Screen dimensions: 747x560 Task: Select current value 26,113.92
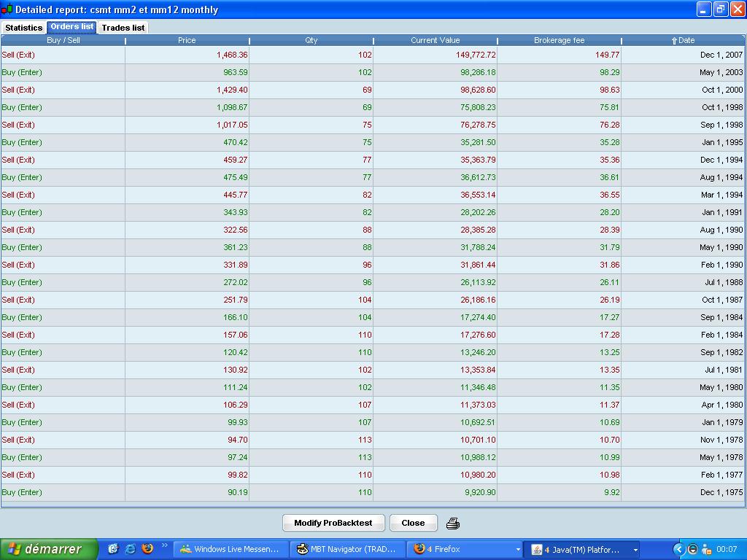point(435,282)
